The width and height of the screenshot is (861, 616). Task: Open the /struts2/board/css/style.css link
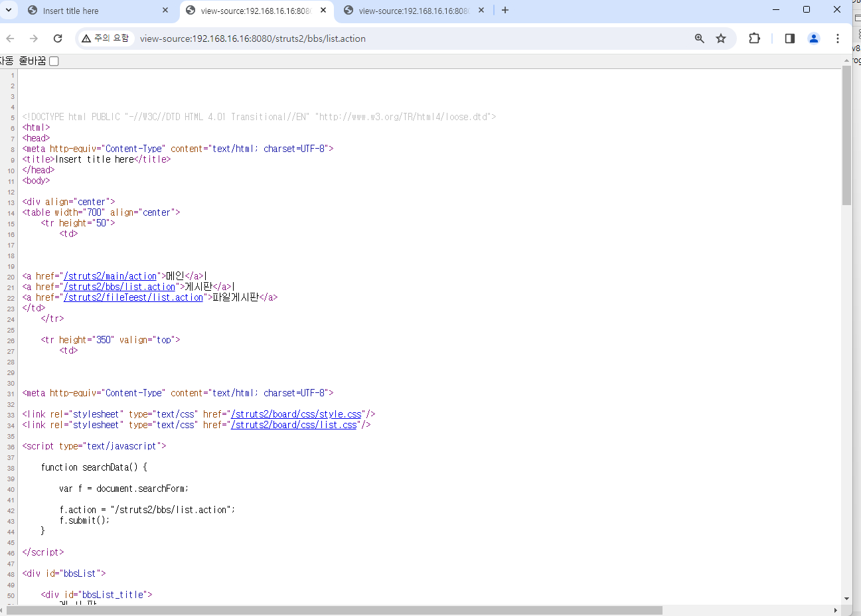[x=296, y=414]
